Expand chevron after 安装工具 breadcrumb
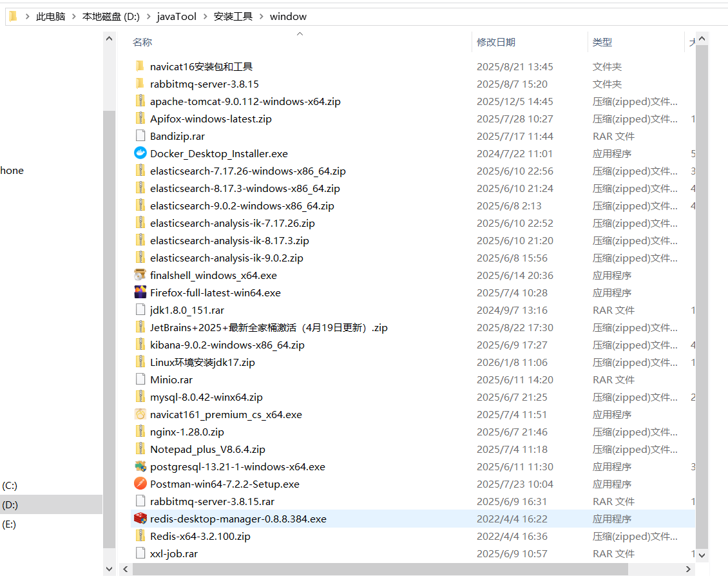The image size is (728, 583). pyautogui.click(x=261, y=17)
